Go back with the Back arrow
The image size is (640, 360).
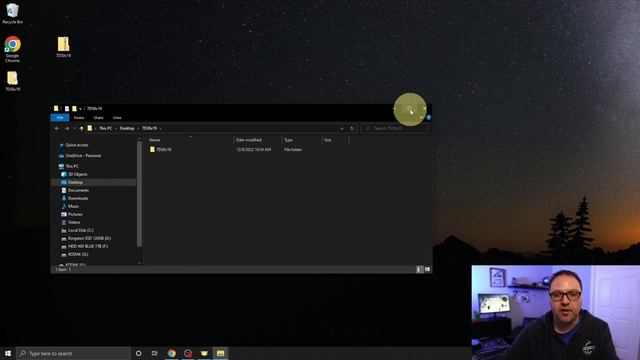[x=57, y=128]
